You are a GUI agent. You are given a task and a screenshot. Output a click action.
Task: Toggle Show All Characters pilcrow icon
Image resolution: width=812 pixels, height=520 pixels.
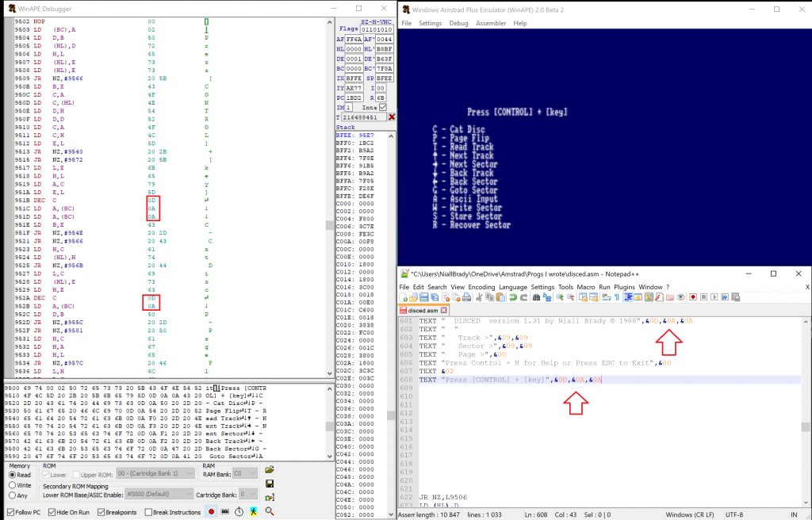(x=617, y=297)
